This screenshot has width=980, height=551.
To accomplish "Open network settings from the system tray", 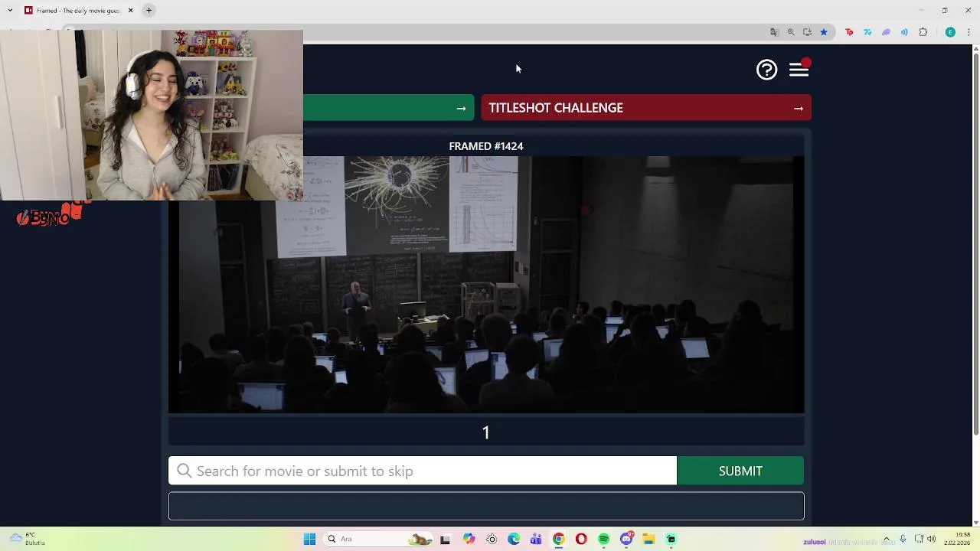I will (x=919, y=540).
